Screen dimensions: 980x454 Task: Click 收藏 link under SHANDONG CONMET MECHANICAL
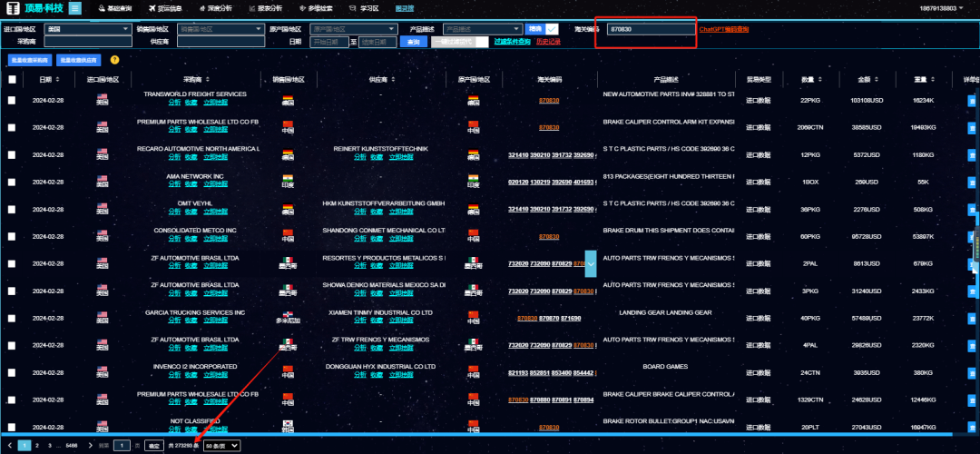(376, 238)
